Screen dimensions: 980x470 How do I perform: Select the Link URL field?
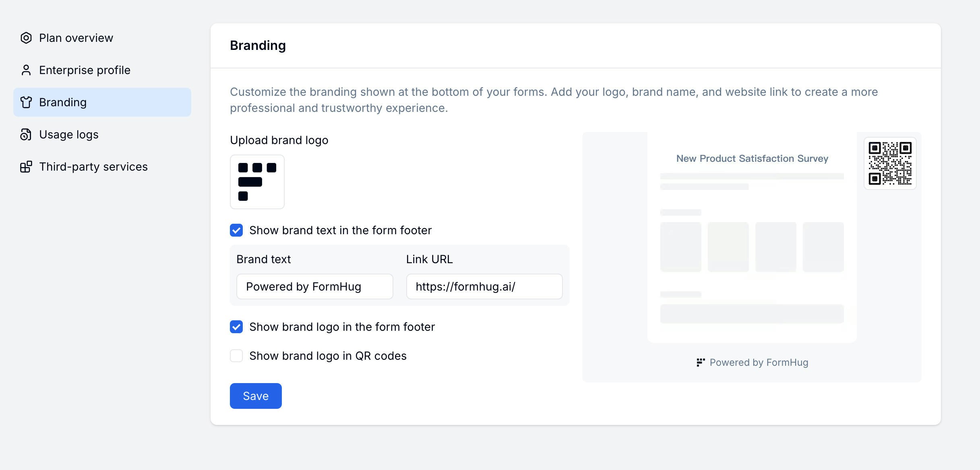tap(484, 287)
